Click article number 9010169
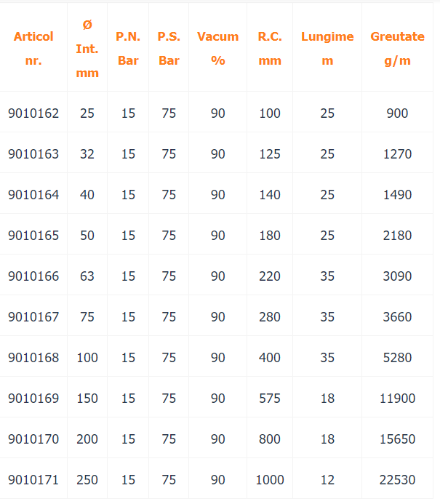This screenshot has height=504, width=440. point(33,399)
